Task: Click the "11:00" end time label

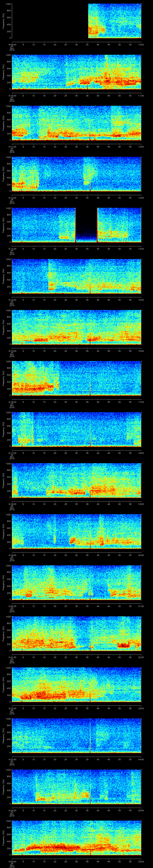Action: 141,96
